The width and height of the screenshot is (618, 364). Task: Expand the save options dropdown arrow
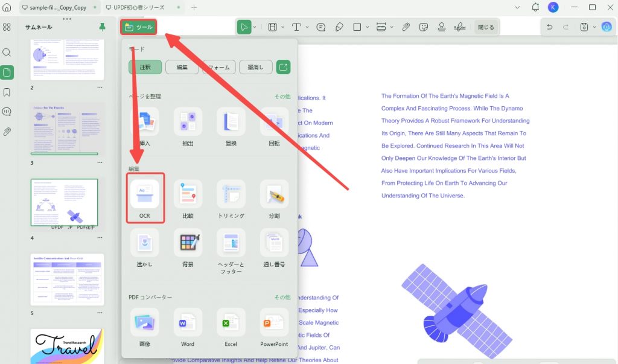(594, 27)
